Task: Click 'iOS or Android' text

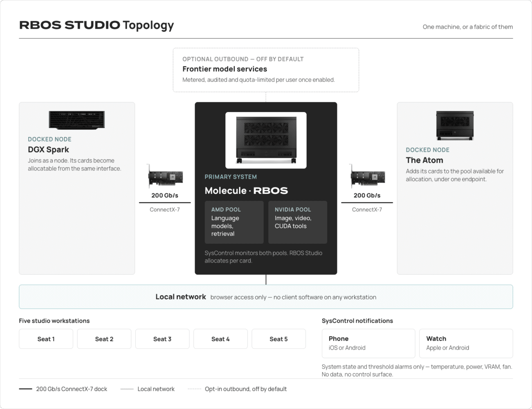Action: tap(347, 348)
